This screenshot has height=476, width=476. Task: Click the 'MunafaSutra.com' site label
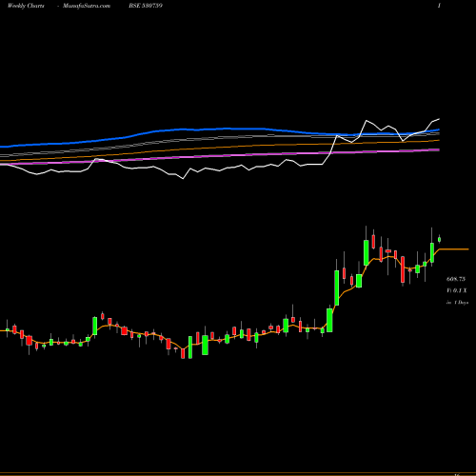click(87, 6)
